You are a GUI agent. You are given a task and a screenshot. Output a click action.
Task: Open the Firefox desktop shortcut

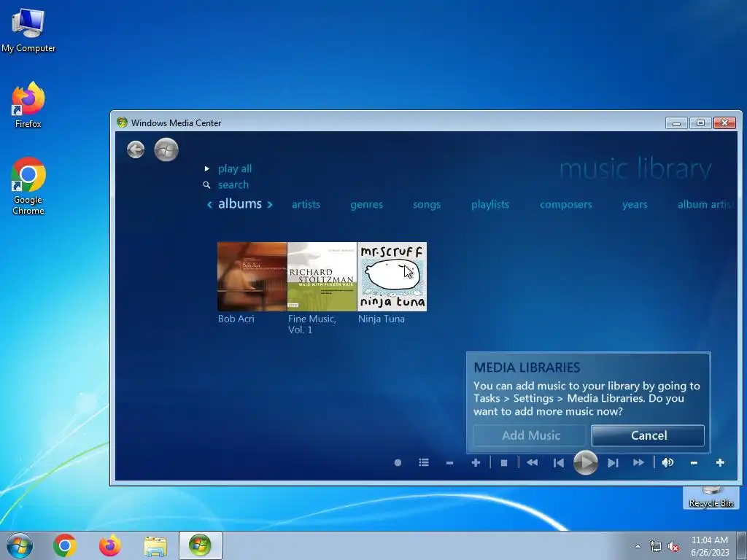pos(28,105)
